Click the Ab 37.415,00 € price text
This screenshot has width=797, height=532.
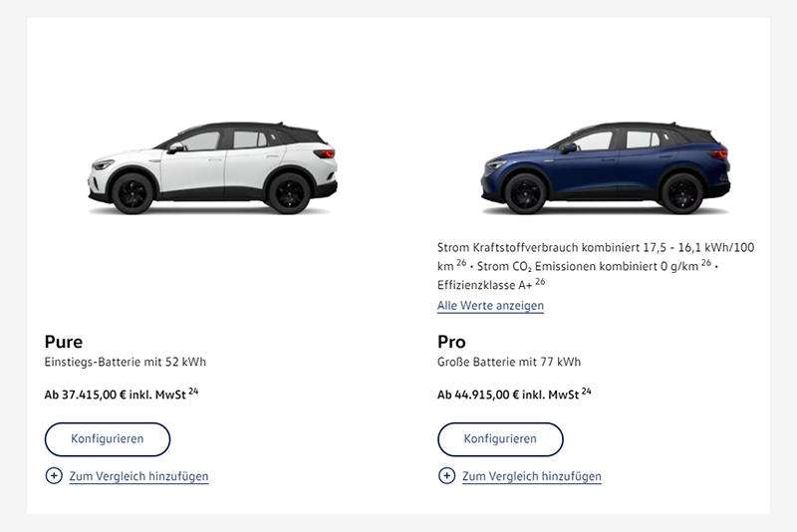[115, 395]
